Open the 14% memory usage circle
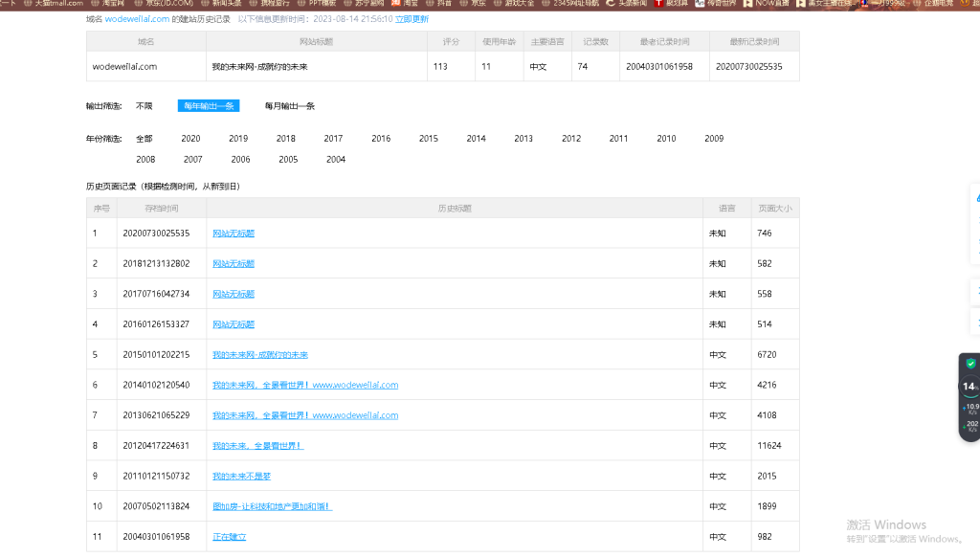The height and width of the screenshot is (557, 980). pyautogui.click(x=969, y=387)
